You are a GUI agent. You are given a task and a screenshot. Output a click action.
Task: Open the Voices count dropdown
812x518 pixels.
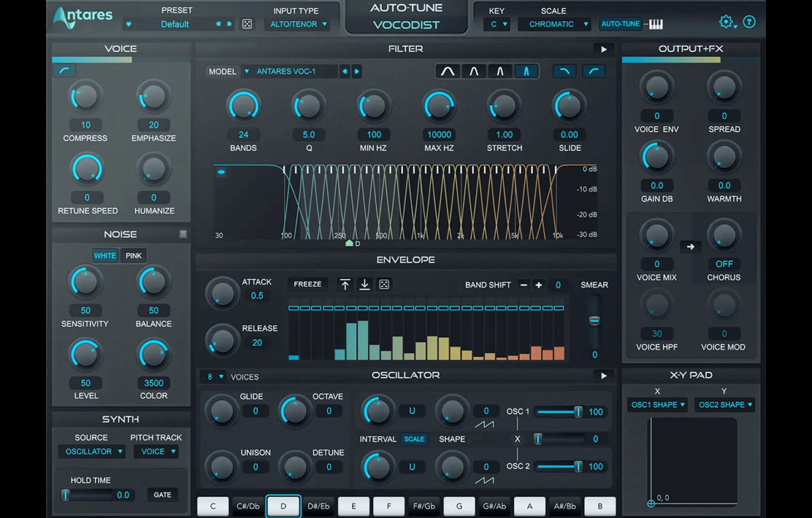click(x=215, y=377)
